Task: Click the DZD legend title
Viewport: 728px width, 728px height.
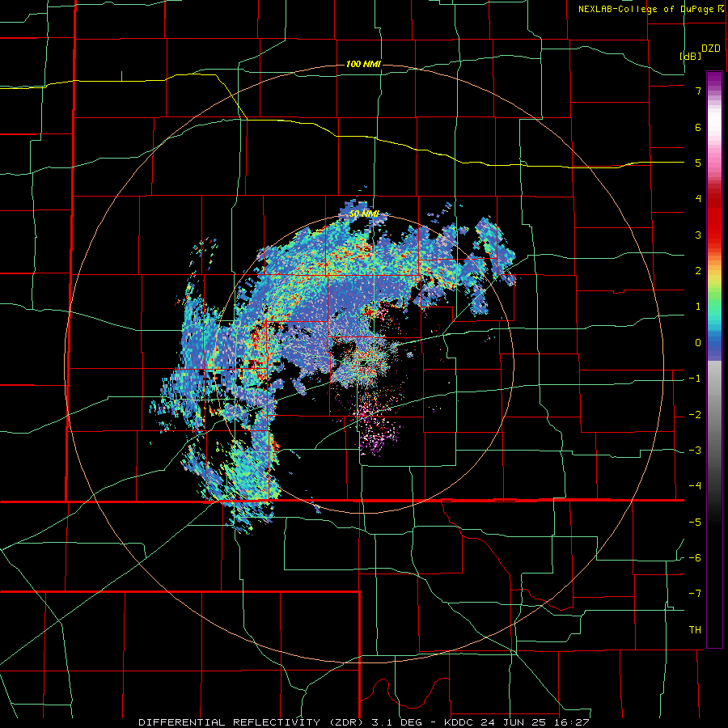Action: (711, 49)
